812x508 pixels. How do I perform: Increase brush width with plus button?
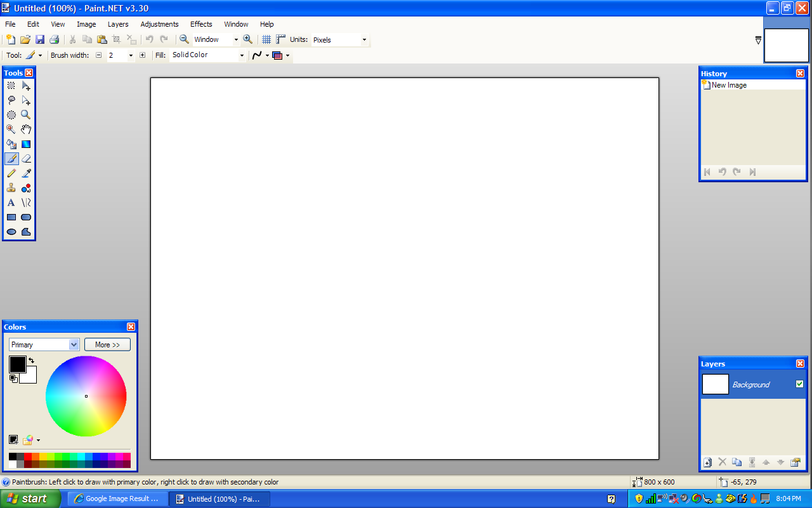click(x=142, y=55)
